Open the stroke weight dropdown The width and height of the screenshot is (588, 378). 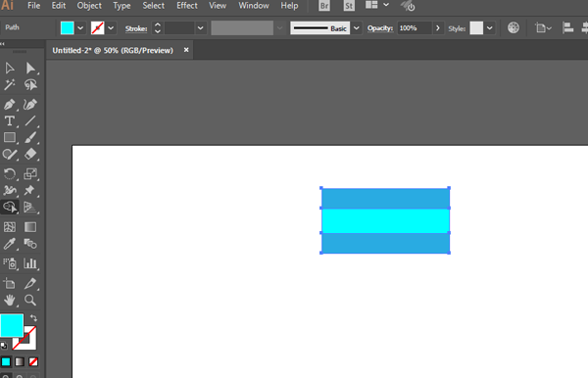tap(201, 28)
